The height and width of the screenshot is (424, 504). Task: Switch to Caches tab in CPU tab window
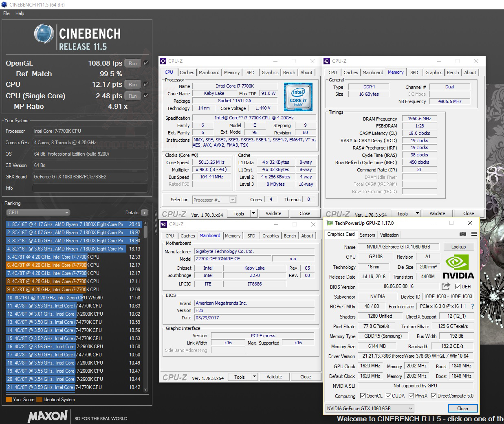tap(187, 72)
